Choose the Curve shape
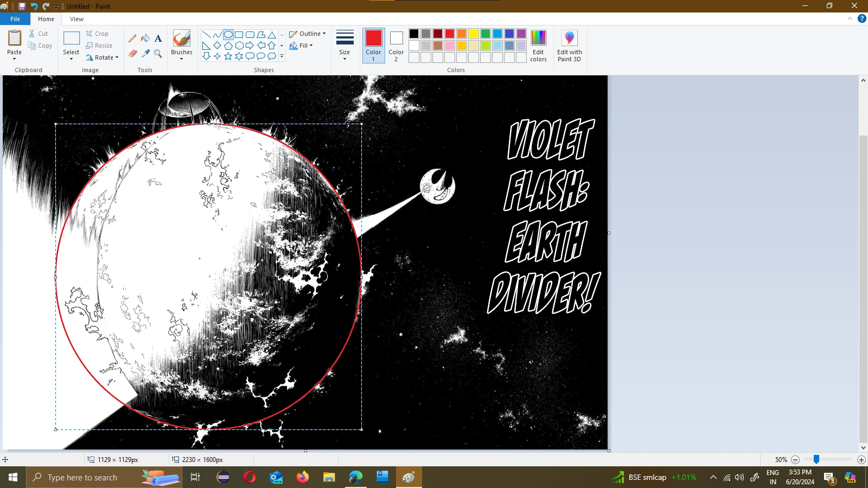Image resolution: width=868 pixels, height=488 pixels. [x=217, y=35]
